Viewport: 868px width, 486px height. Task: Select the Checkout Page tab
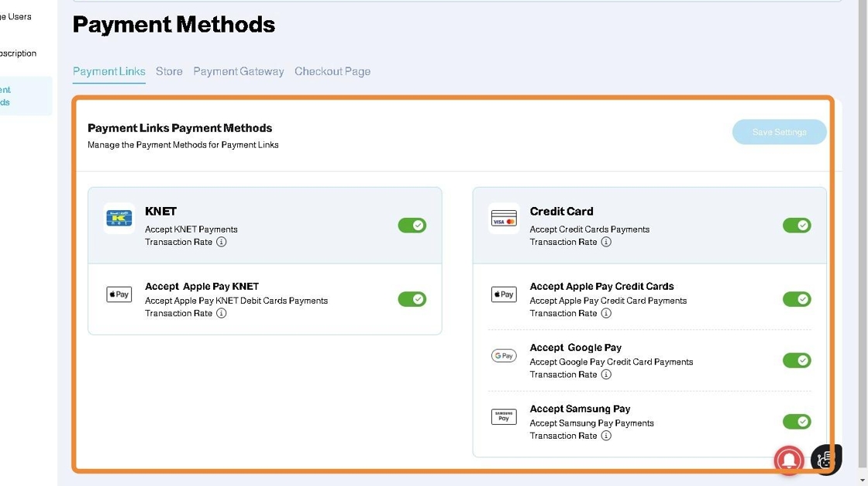pyautogui.click(x=332, y=71)
